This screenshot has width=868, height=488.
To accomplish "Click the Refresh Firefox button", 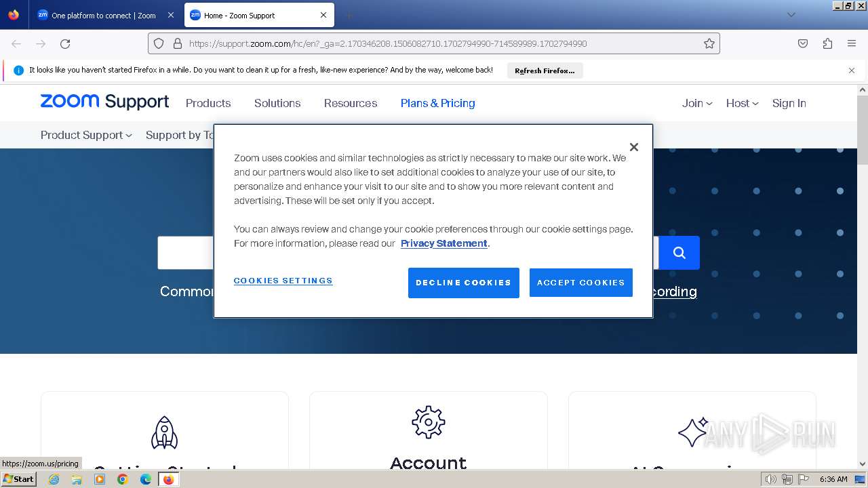I will pos(545,70).
